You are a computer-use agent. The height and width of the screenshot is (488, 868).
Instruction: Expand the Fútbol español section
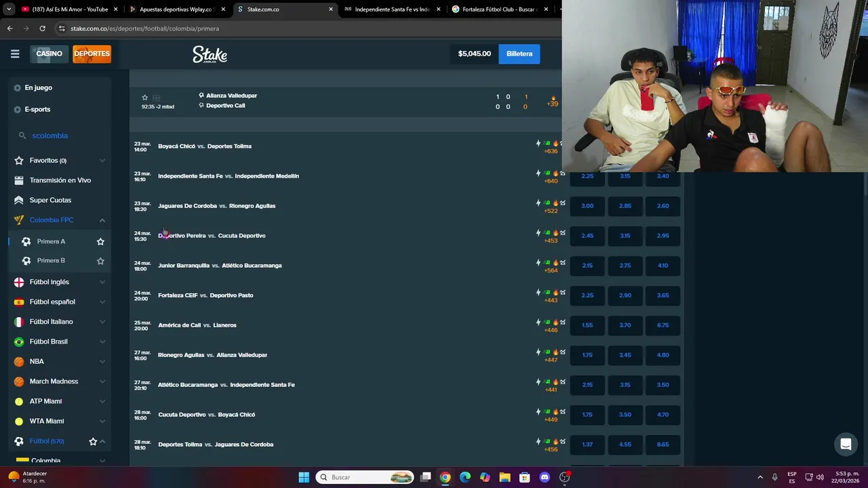102,302
